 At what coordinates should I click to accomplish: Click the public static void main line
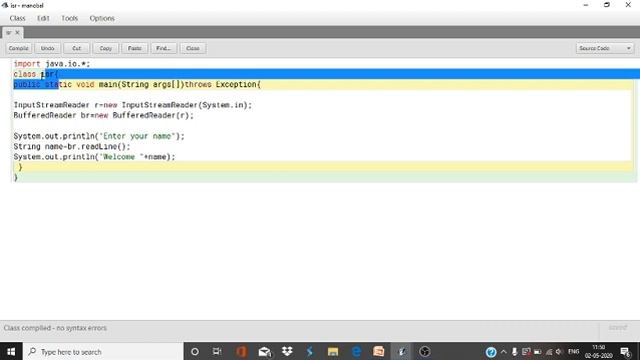(137, 84)
